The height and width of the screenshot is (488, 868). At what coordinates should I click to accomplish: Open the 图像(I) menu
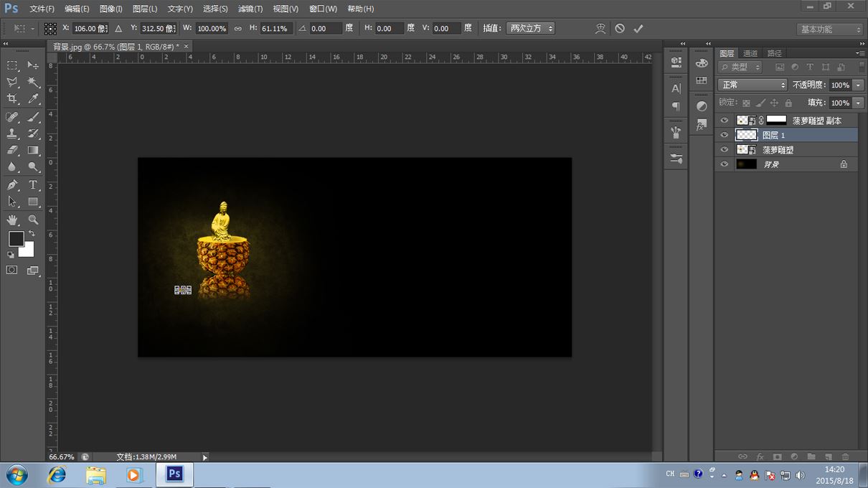tap(110, 9)
